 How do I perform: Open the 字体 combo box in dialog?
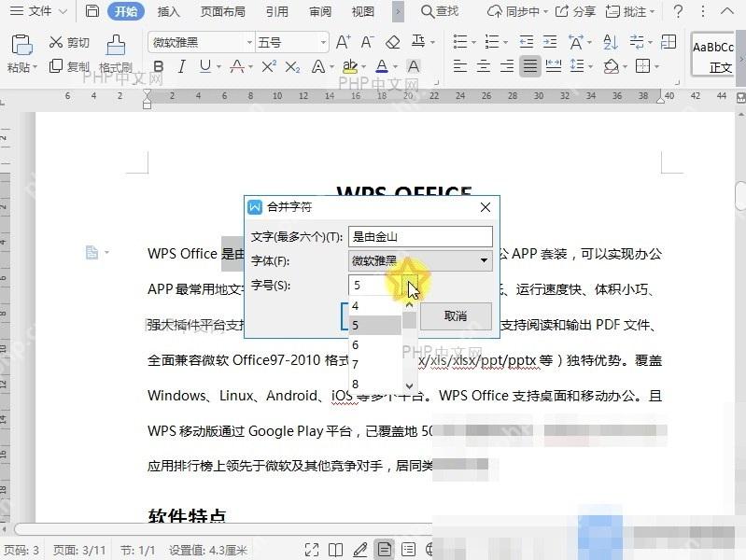pyautogui.click(x=420, y=260)
